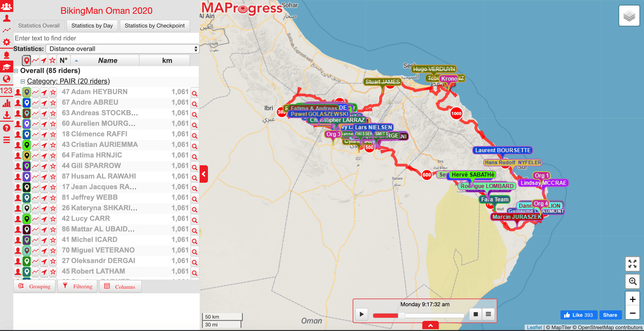
Task: Click the help question mark sidebar icon
Action: [6, 128]
